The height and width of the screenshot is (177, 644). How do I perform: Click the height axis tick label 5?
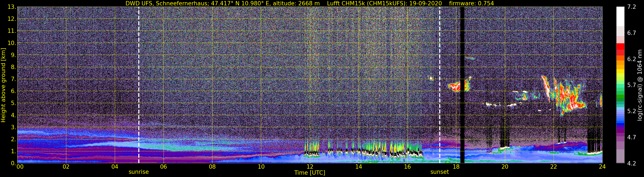(13, 103)
